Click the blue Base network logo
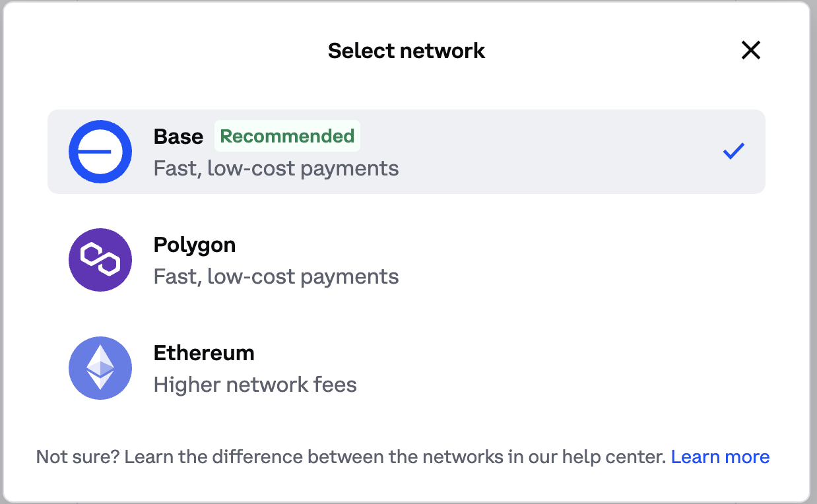Screen dimensions: 817x504 (100, 152)
